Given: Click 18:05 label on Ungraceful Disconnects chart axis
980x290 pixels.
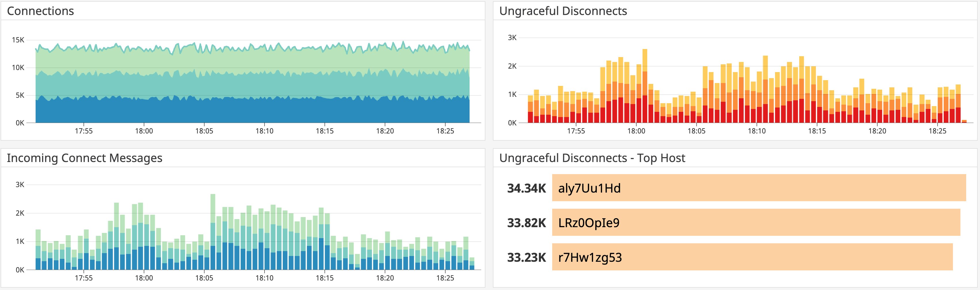Looking at the screenshot, I should 696,131.
